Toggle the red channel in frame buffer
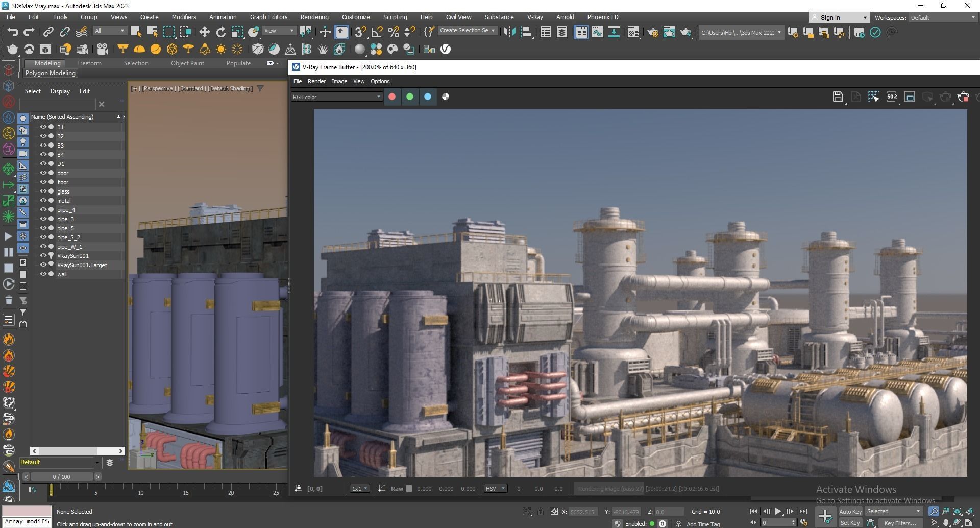This screenshot has width=980, height=528. tap(392, 97)
